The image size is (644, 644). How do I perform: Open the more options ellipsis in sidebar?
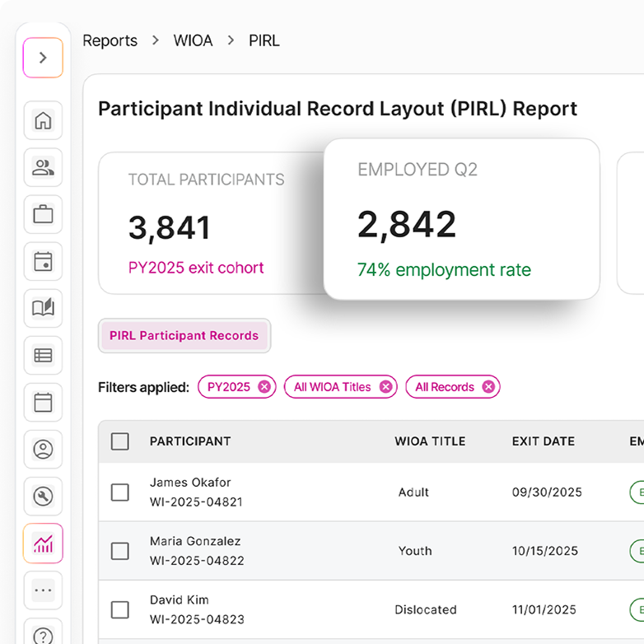pyautogui.click(x=43, y=590)
